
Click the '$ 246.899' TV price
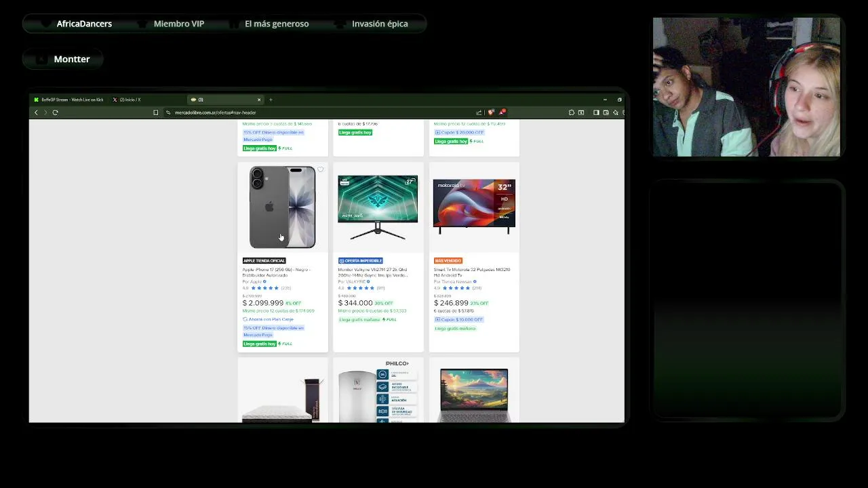coord(451,303)
